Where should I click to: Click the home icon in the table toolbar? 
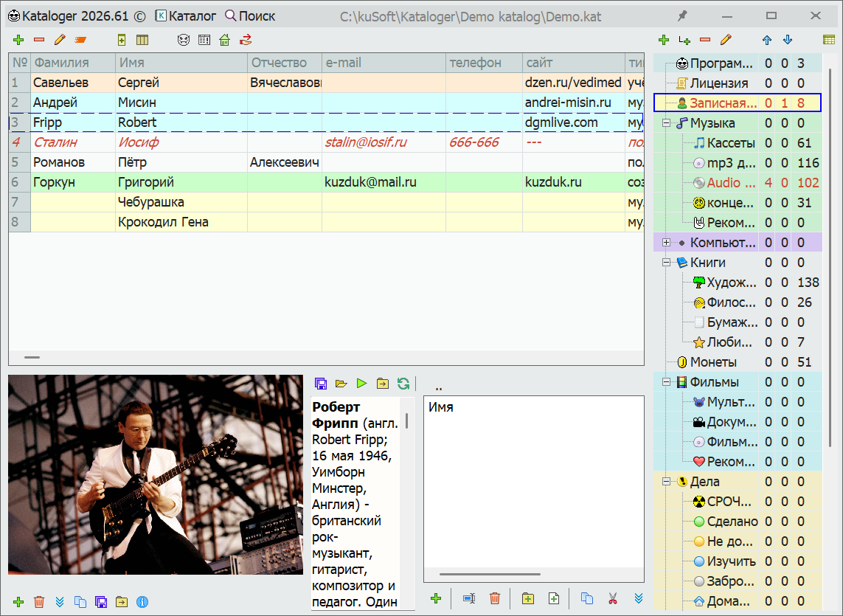(224, 40)
